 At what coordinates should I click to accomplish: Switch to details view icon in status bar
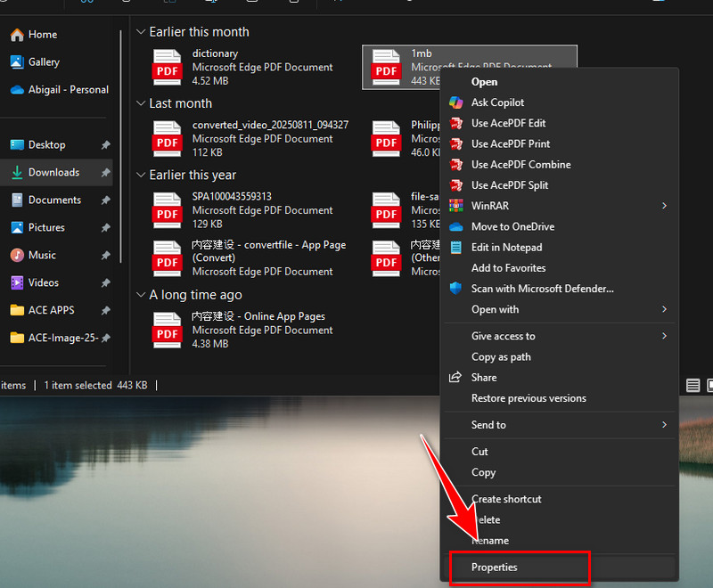click(693, 386)
